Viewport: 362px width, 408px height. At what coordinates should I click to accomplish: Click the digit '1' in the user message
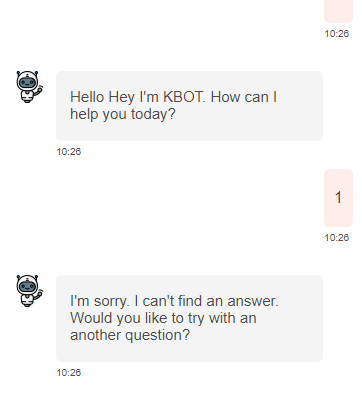tap(338, 197)
